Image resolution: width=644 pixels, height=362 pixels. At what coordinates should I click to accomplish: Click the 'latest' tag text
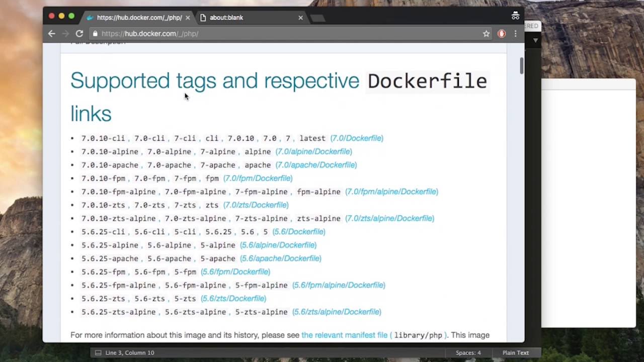[312, 138]
